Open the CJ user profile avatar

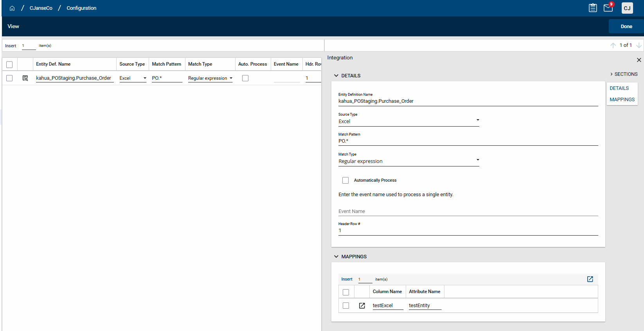point(627,8)
